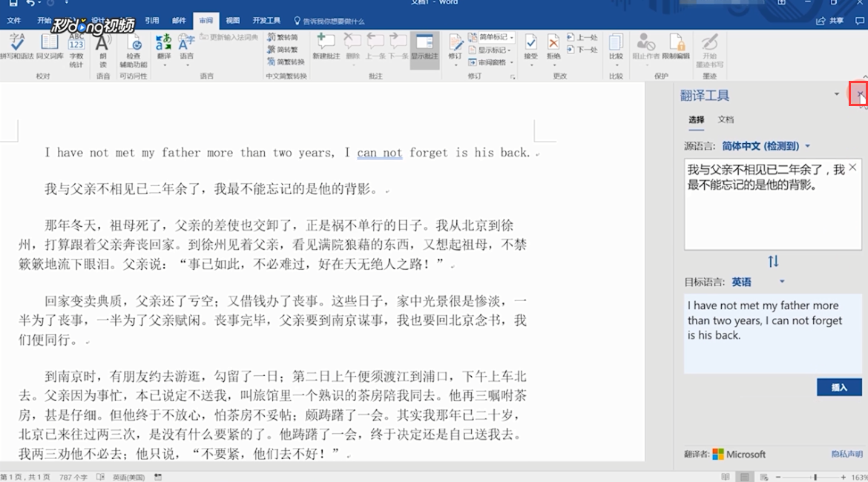Click the Accept changes icon
868x482 pixels.
(x=531, y=43)
